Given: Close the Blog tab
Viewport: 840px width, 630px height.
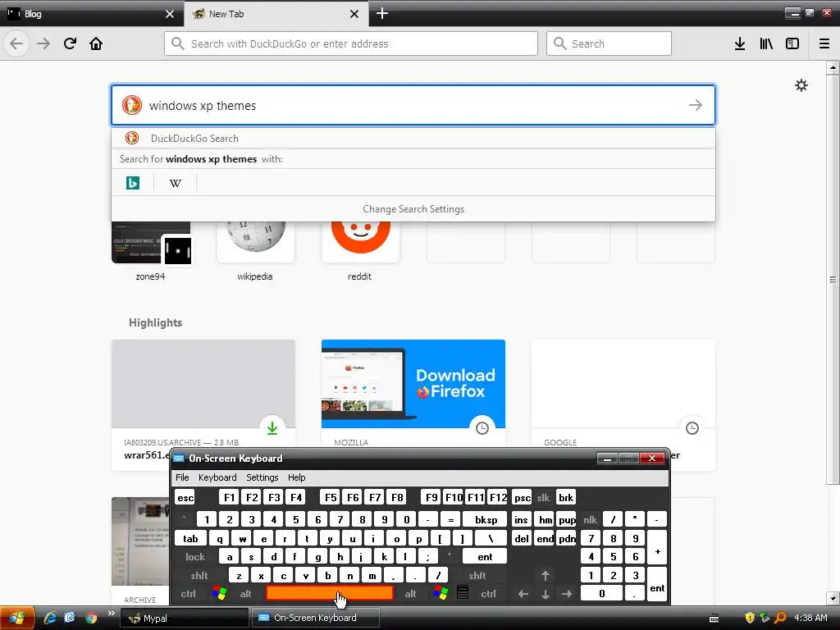Looking at the screenshot, I should click(x=169, y=14).
